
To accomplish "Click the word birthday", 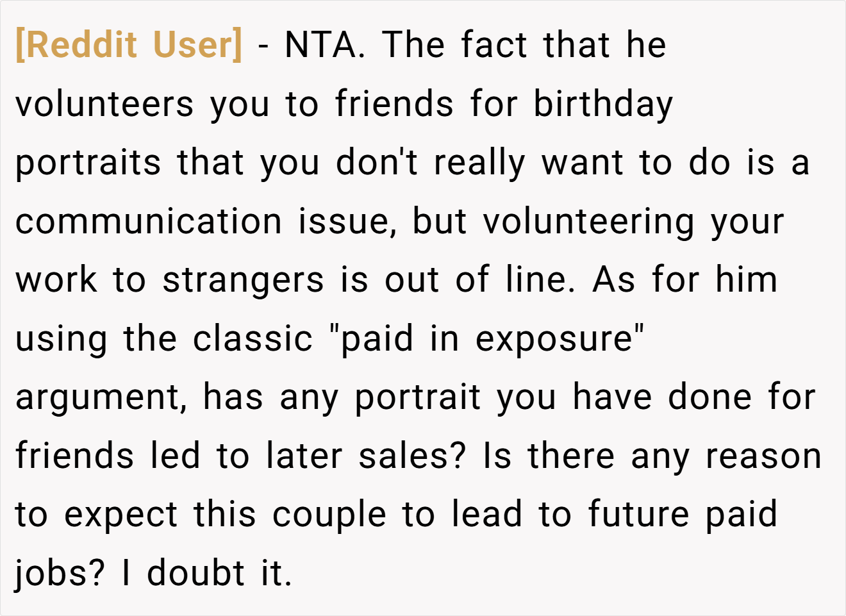I will click(603, 105).
